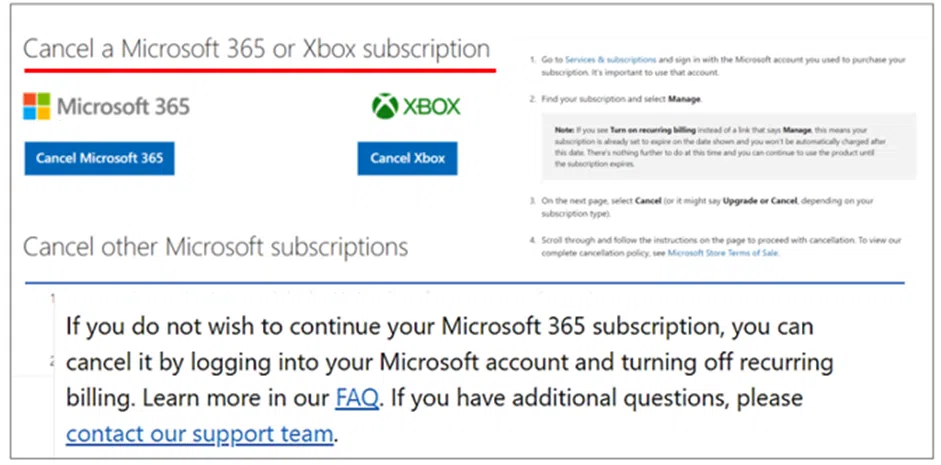Click the Microsoft 365 wordmark text
This screenshot has height=465, width=941.
(x=123, y=107)
